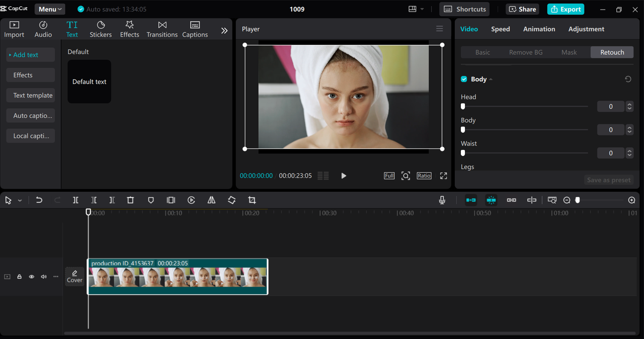Click the Rotate icon
The height and width of the screenshot is (339, 644).
[231, 200]
